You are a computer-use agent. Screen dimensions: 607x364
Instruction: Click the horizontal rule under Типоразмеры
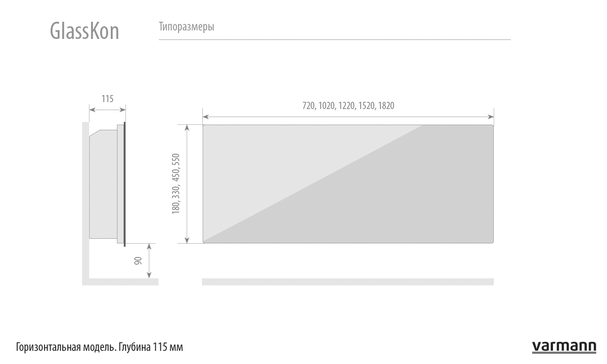point(335,39)
